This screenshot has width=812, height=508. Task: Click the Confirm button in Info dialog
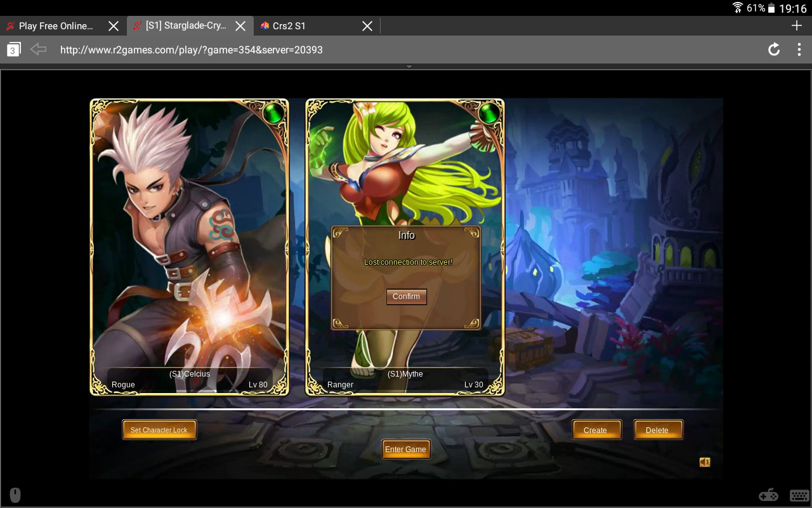406,297
